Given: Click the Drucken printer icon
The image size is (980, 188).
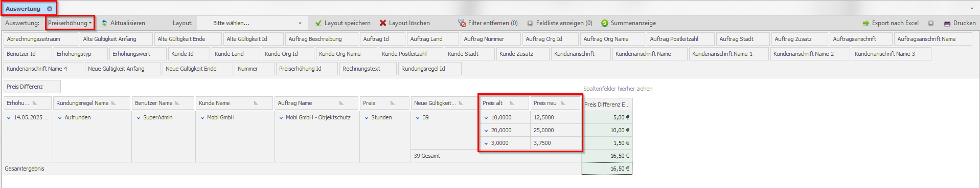Looking at the screenshot, I should (x=947, y=23).
